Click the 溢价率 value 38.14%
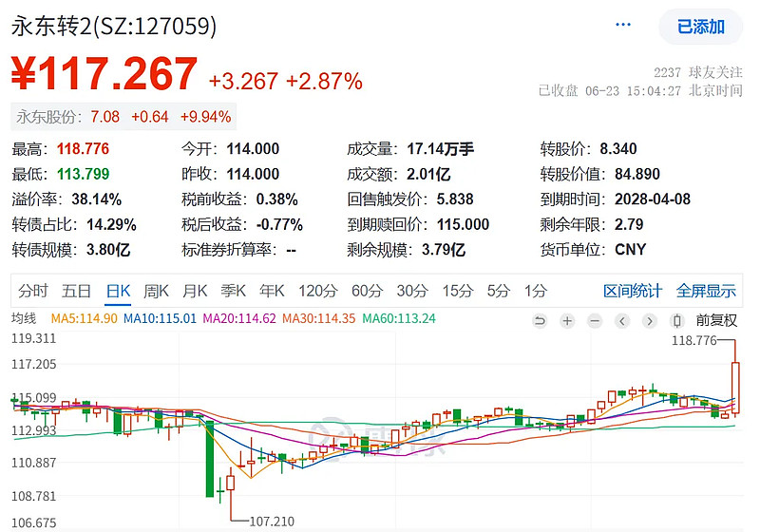This screenshot has width=760, height=532. click(x=97, y=199)
